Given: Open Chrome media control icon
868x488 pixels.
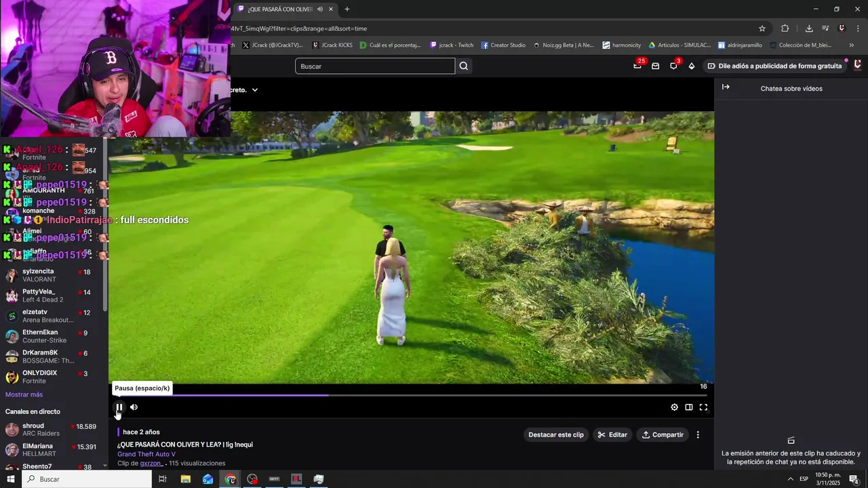Looking at the screenshot, I should (825, 28).
